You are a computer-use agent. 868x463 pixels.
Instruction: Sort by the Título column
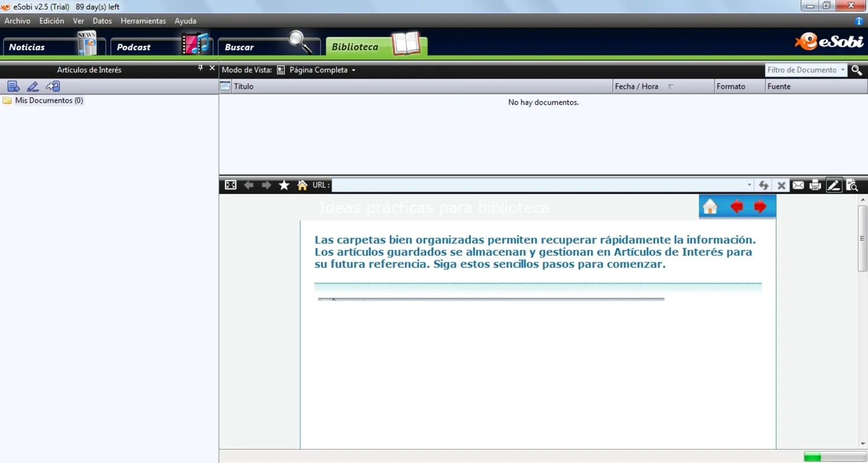422,86
